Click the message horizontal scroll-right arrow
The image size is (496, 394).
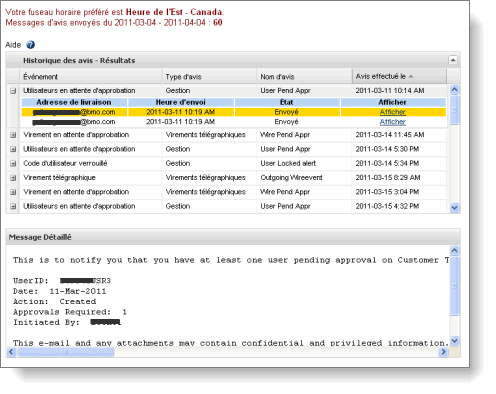coord(443,352)
